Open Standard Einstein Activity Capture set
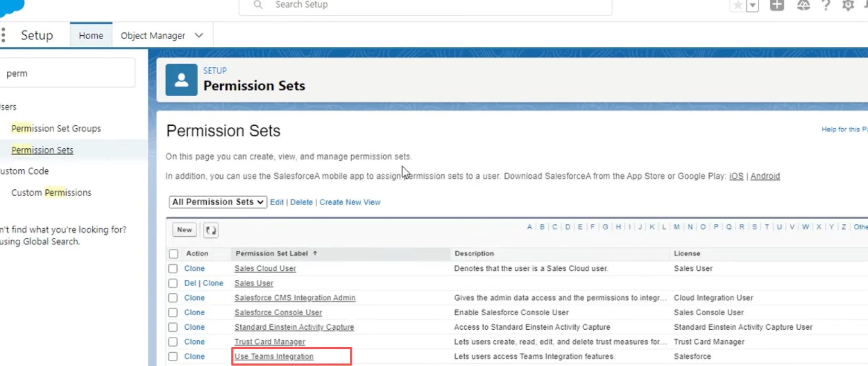868x366 pixels. click(294, 327)
